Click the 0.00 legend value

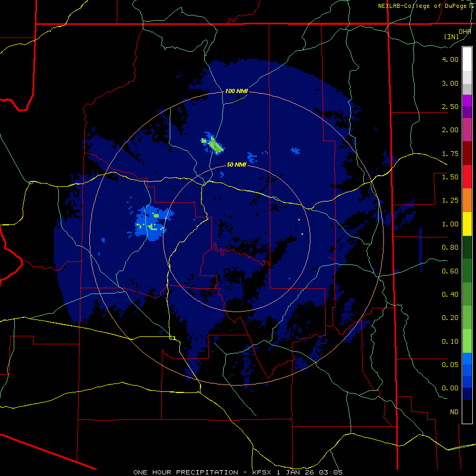point(450,388)
